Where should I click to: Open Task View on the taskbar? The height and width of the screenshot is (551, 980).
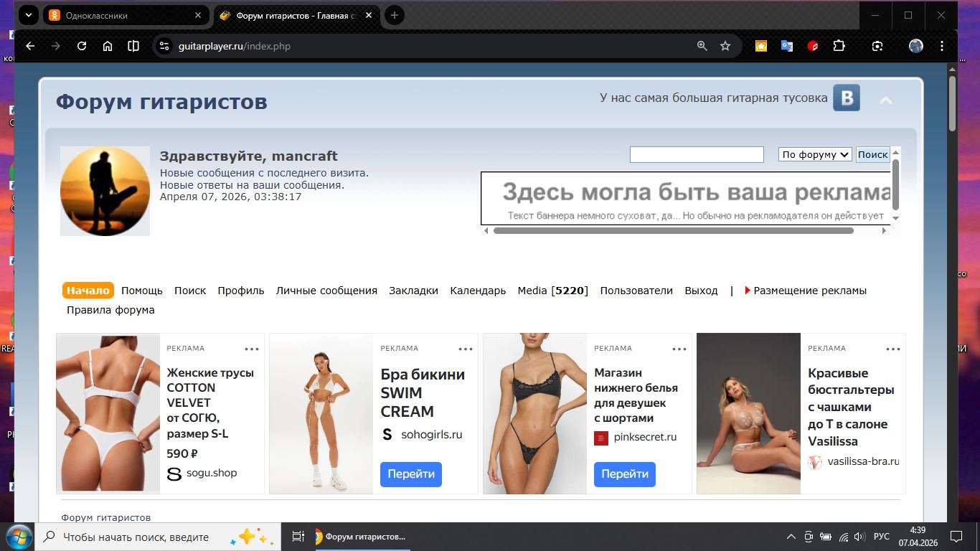point(298,537)
